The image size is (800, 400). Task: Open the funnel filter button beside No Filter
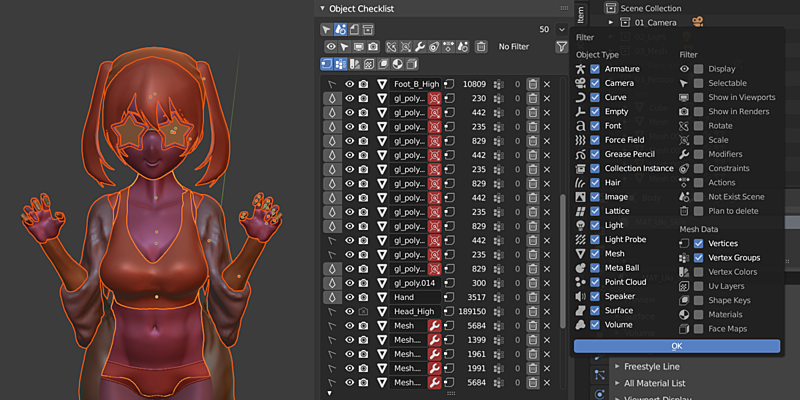coord(561,47)
